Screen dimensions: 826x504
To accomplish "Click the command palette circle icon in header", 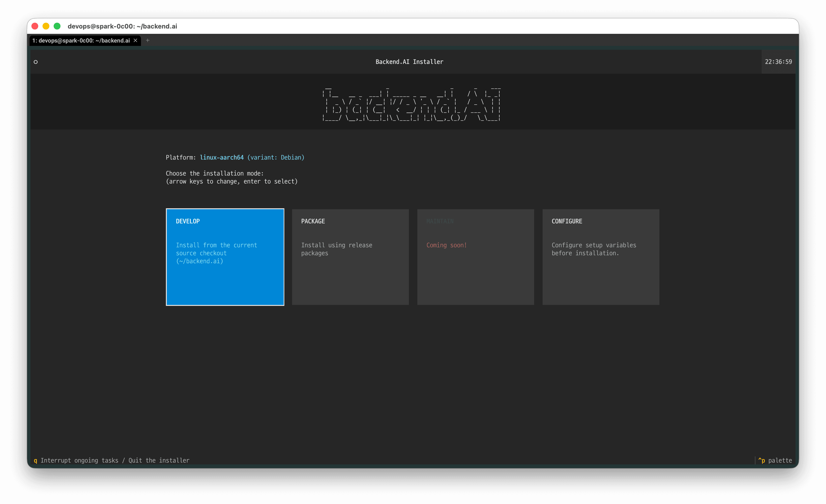I will (x=36, y=62).
